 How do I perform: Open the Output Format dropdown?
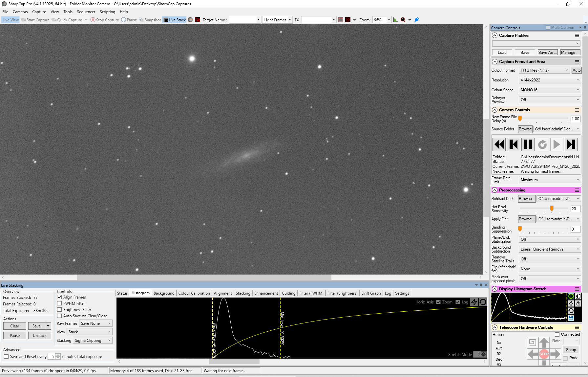click(x=544, y=70)
